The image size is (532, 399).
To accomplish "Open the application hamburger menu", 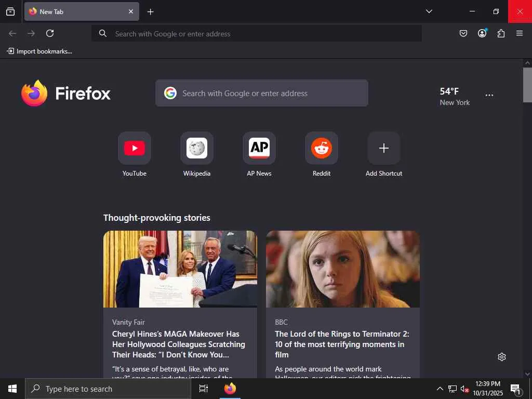I will tap(520, 33).
